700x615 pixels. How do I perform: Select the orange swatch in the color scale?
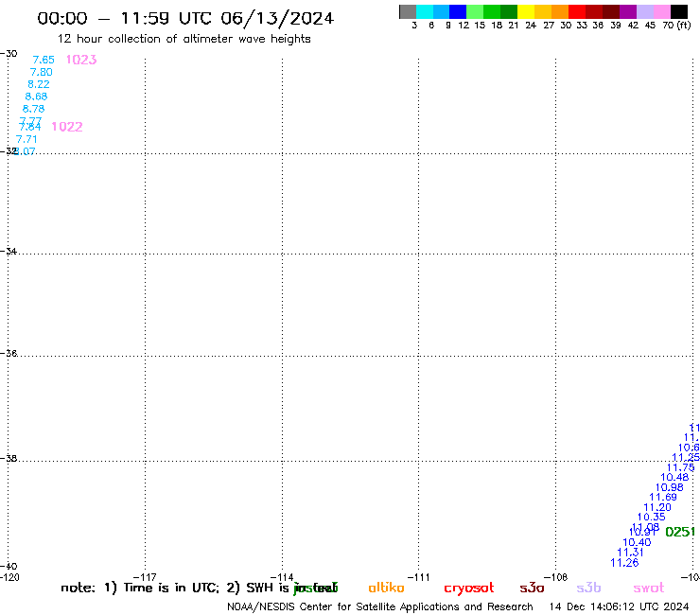point(560,11)
